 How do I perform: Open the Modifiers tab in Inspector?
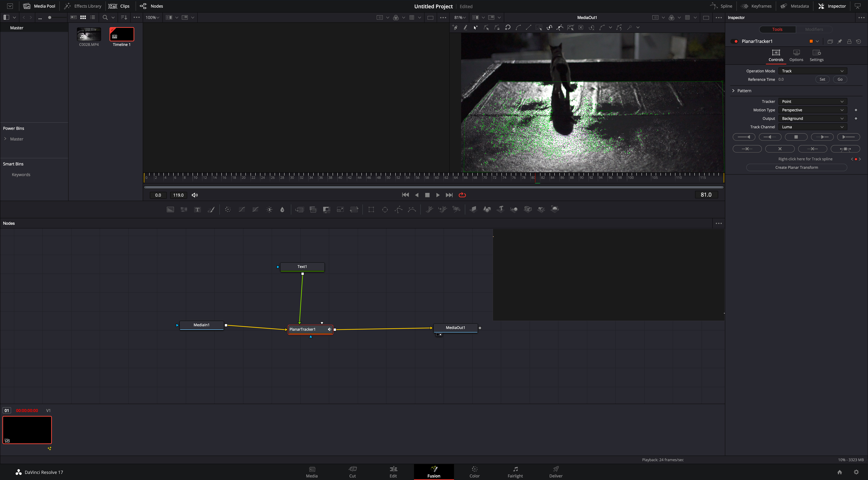coord(814,29)
